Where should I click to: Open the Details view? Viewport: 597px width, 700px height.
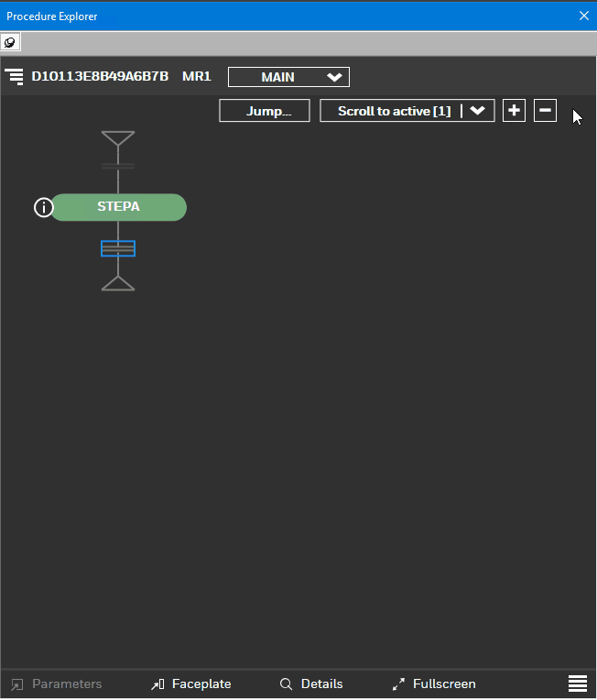pos(311,684)
